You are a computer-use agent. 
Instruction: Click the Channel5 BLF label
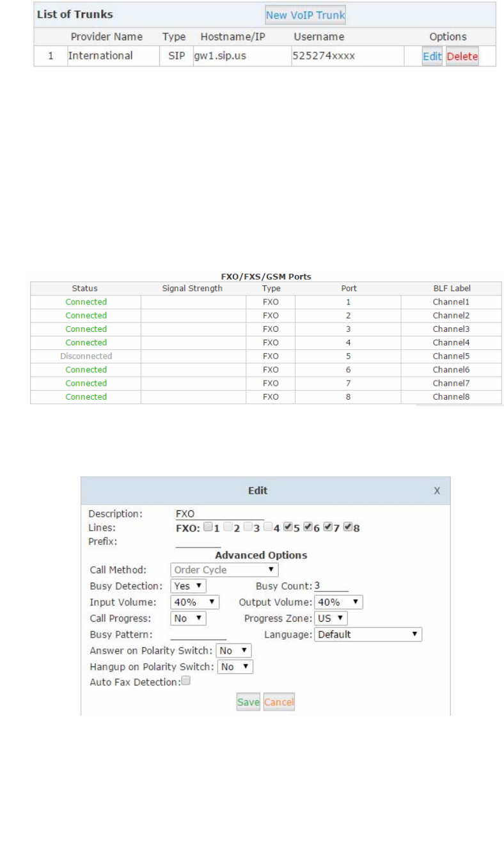(x=452, y=356)
